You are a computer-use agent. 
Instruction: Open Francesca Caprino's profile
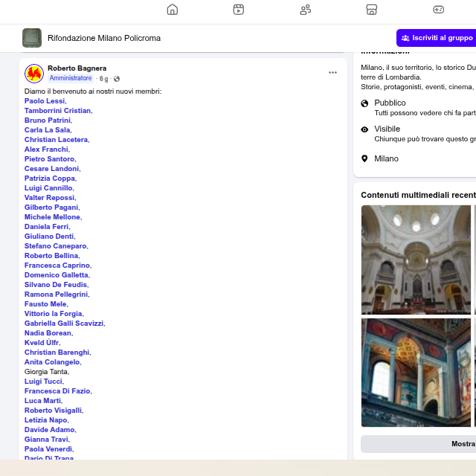[57, 266]
